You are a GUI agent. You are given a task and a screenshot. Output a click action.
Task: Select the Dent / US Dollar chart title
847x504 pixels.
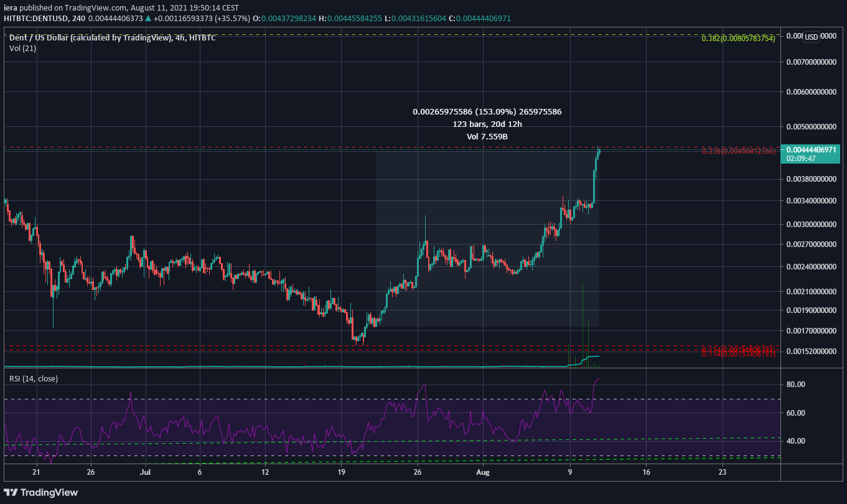(113, 38)
